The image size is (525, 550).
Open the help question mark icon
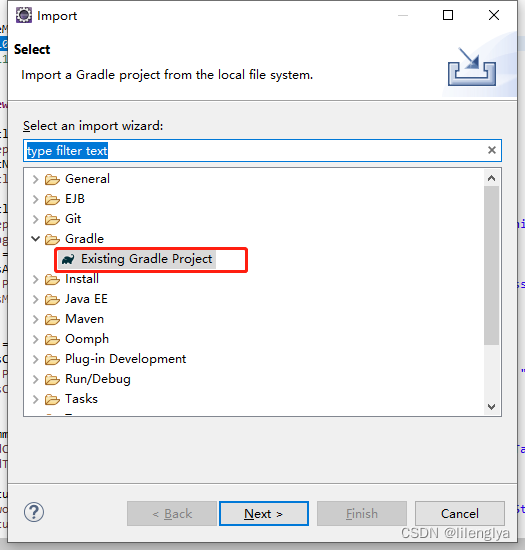point(34,512)
